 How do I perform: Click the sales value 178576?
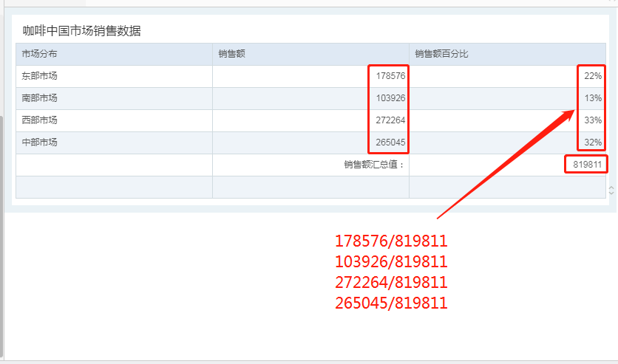tap(390, 76)
